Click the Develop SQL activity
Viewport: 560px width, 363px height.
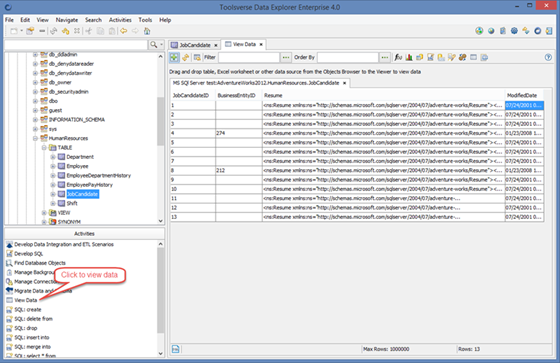click(29, 254)
